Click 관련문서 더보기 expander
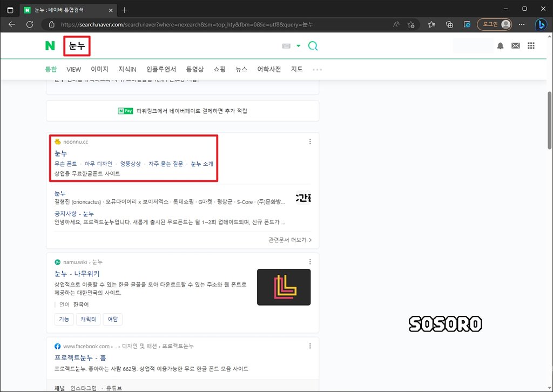 click(x=290, y=240)
